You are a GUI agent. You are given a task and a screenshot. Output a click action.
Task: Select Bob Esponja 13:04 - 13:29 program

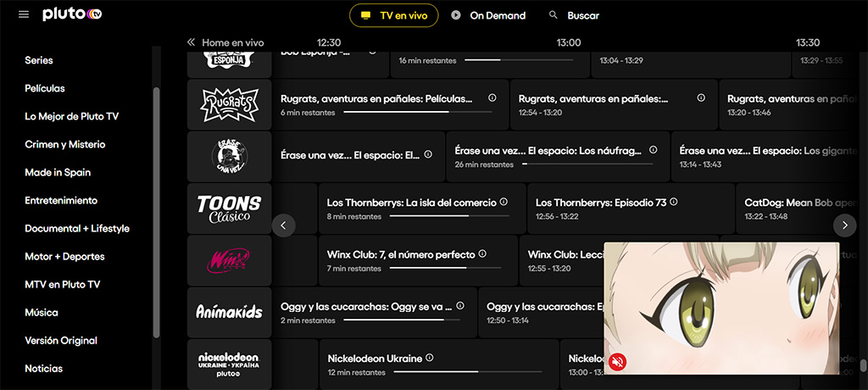click(x=691, y=64)
